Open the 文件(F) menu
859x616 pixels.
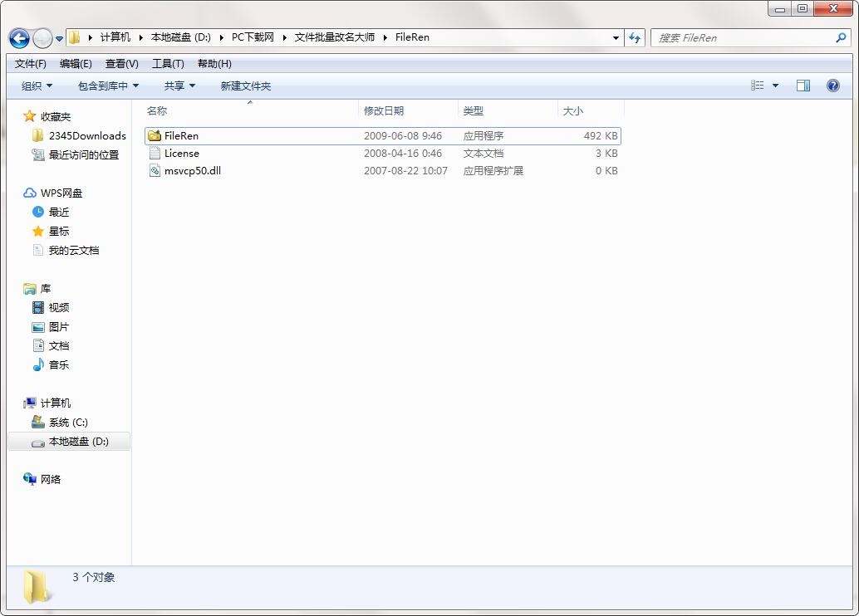[31, 64]
